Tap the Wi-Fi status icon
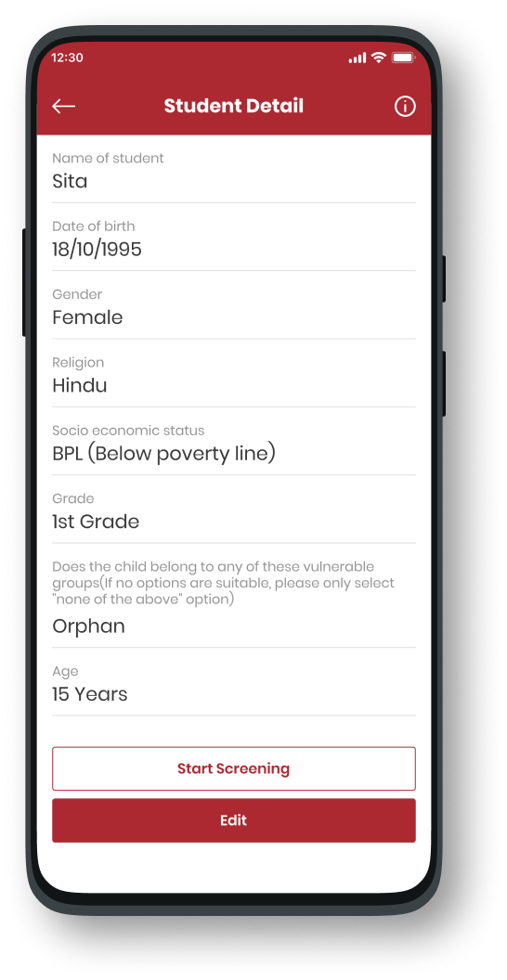 pyautogui.click(x=378, y=58)
